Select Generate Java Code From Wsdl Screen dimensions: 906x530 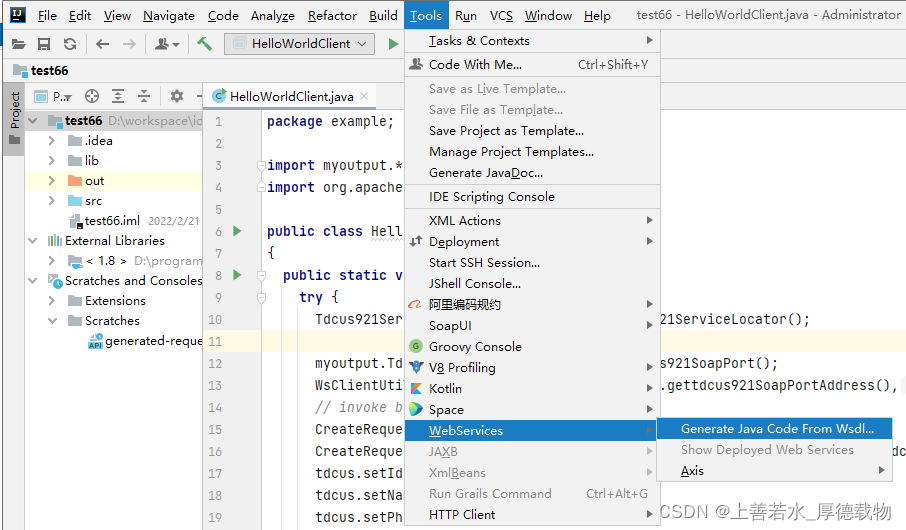[775, 429]
